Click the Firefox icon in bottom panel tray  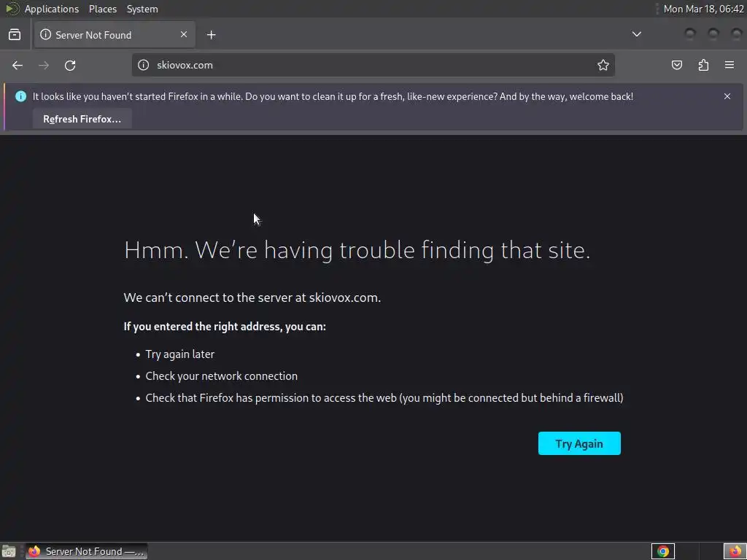click(735, 551)
